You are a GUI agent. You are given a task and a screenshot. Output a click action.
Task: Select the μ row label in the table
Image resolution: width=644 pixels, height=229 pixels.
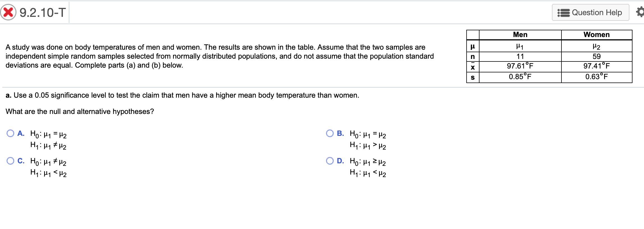tap(473, 46)
